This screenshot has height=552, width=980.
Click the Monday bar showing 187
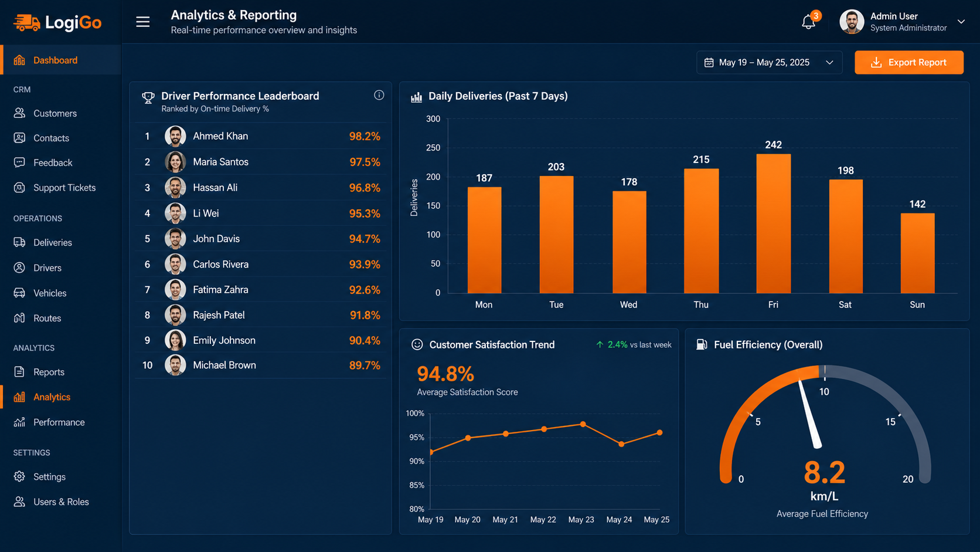(484, 240)
